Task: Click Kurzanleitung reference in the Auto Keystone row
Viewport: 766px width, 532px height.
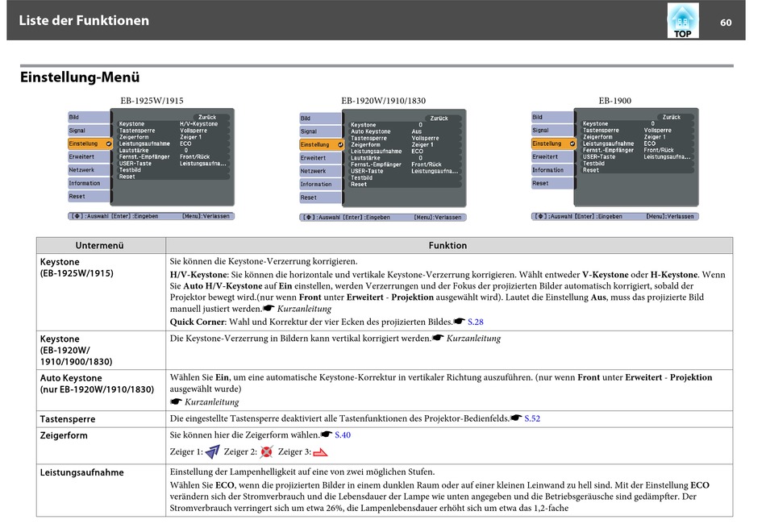Action: coord(211,402)
